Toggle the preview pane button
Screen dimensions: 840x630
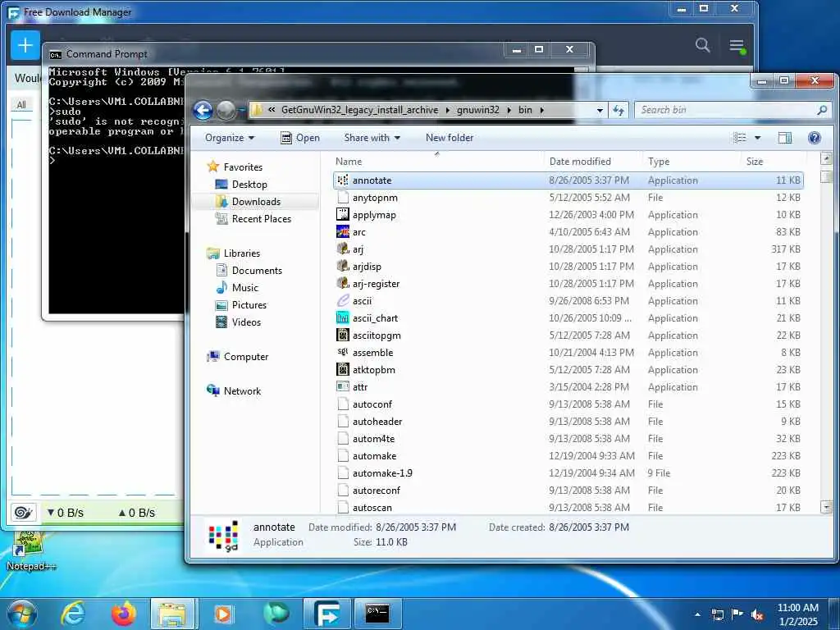[785, 138]
